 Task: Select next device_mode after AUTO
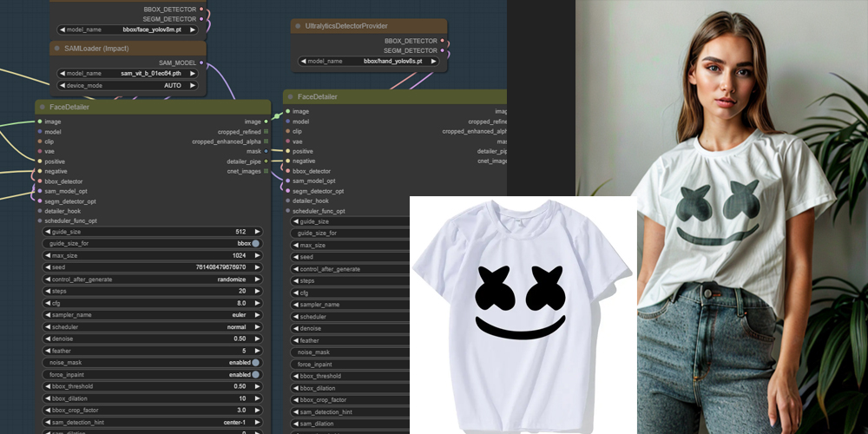click(x=193, y=86)
